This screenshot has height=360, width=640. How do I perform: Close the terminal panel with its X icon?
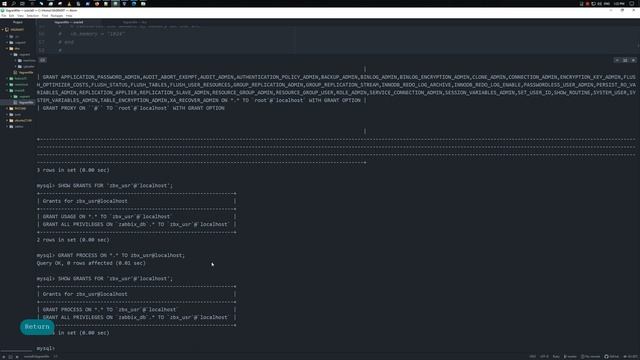(633, 60)
